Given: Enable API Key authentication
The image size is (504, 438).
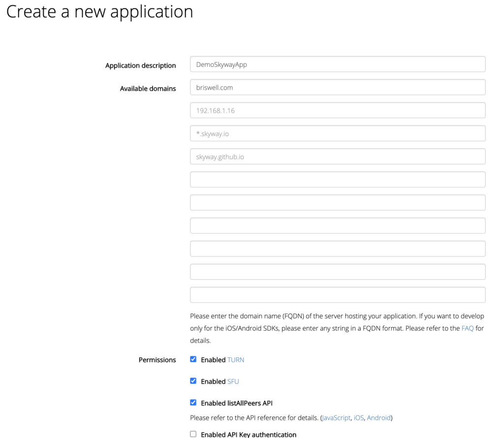Looking at the screenshot, I should tap(193, 434).
